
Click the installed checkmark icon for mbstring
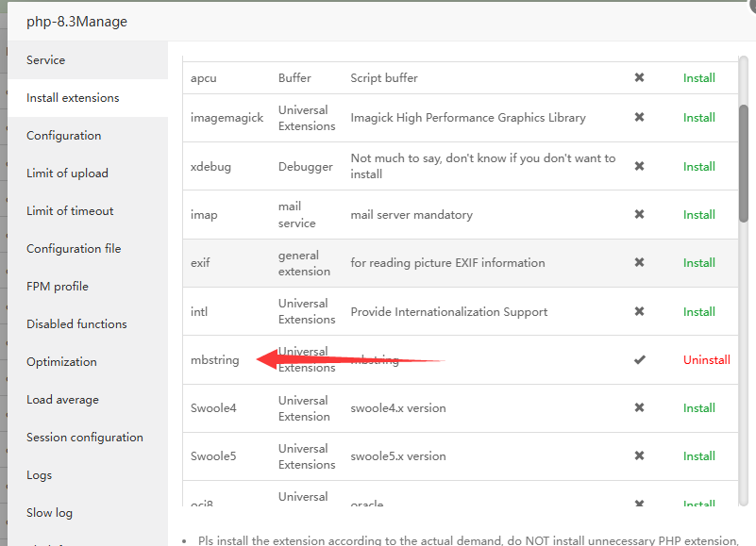[x=639, y=360]
